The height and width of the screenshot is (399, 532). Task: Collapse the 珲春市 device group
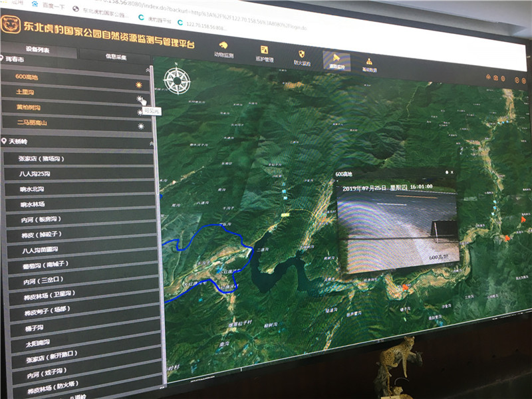148,70
